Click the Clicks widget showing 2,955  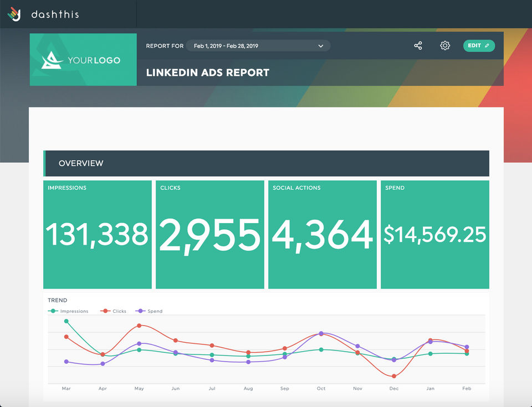click(209, 234)
